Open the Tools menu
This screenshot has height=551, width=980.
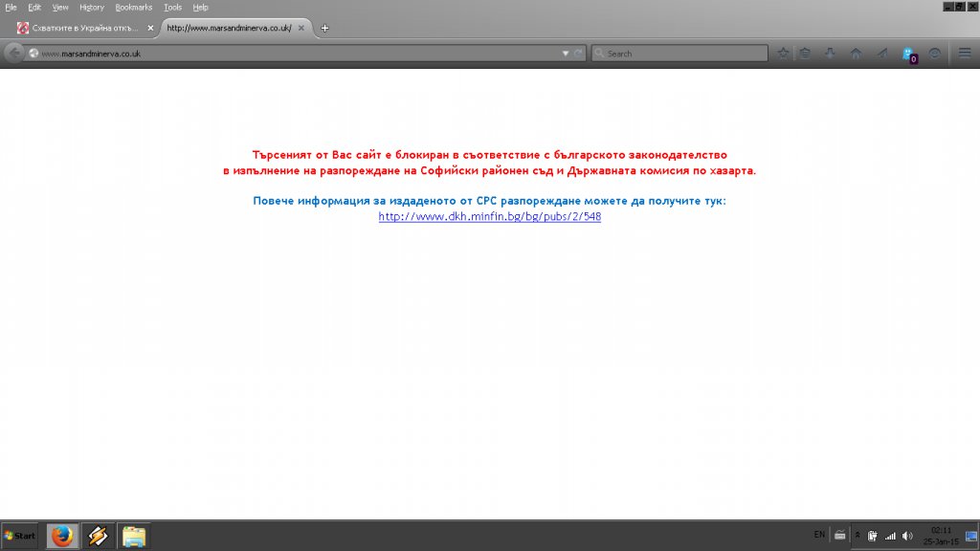coord(172,8)
